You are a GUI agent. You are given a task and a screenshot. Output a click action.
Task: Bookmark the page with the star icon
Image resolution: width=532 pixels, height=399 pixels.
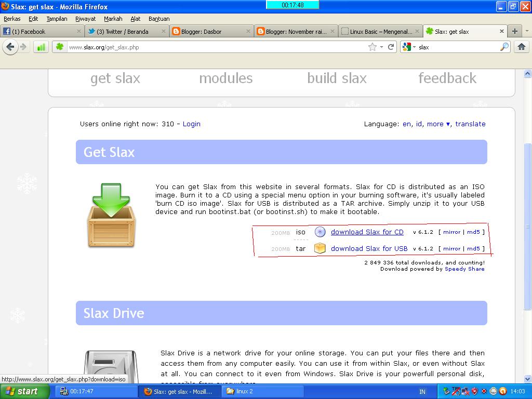pyautogui.click(x=372, y=46)
